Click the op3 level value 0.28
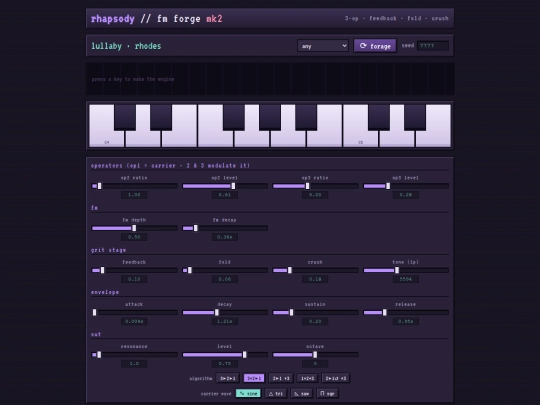540x405 pixels. pos(406,195)
